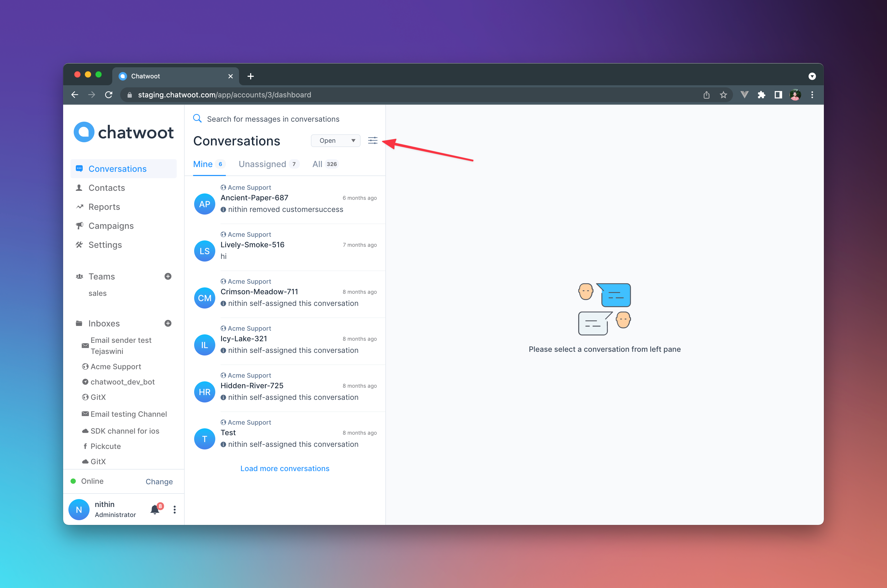Navigate to Reports section

coord(104,207)
